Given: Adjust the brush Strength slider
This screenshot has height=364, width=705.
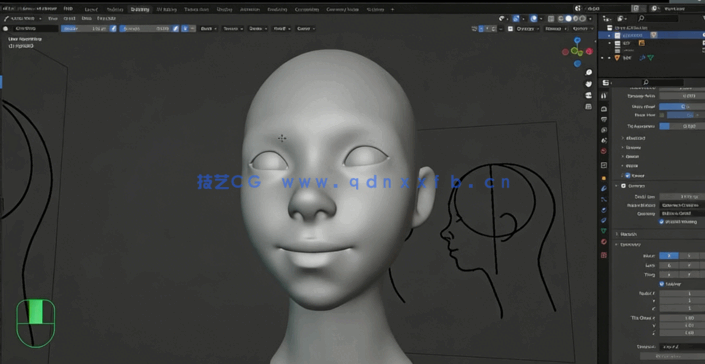Looking at the screenshot, I should tap(145, 28).
